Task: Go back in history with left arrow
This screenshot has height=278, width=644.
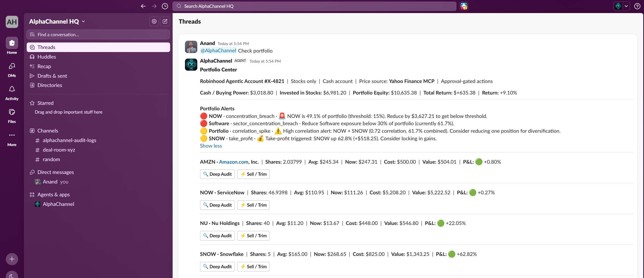Action: pyautogui.click(x=143, y=6)
